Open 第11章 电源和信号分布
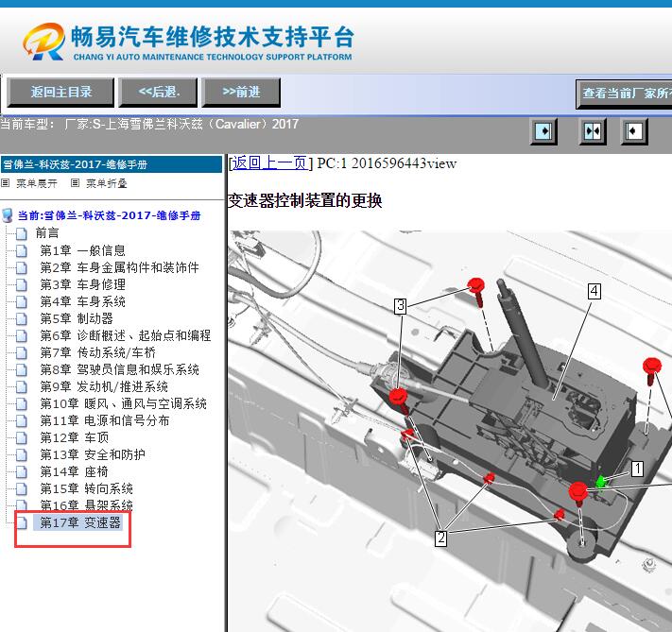The image size is (672, 632). (105, 420)
